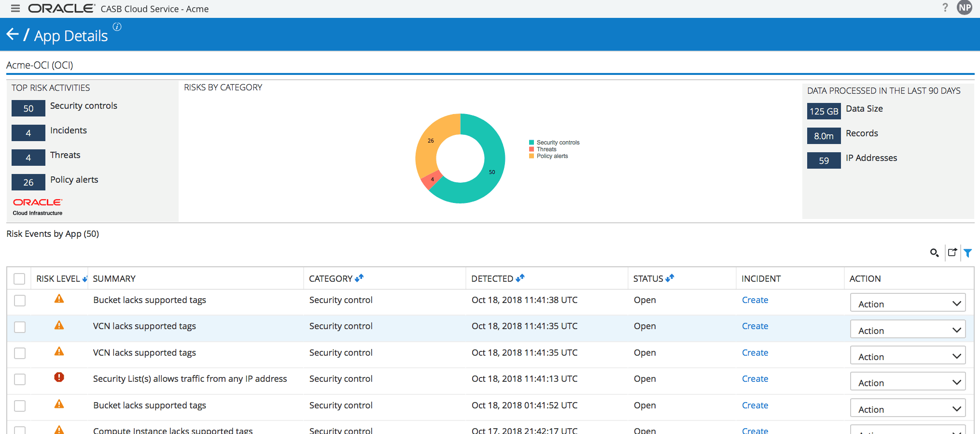Screen dimensions: 980x434
Task: Open Action dropdown on highlighted VCN row
Action: point(908,330)
